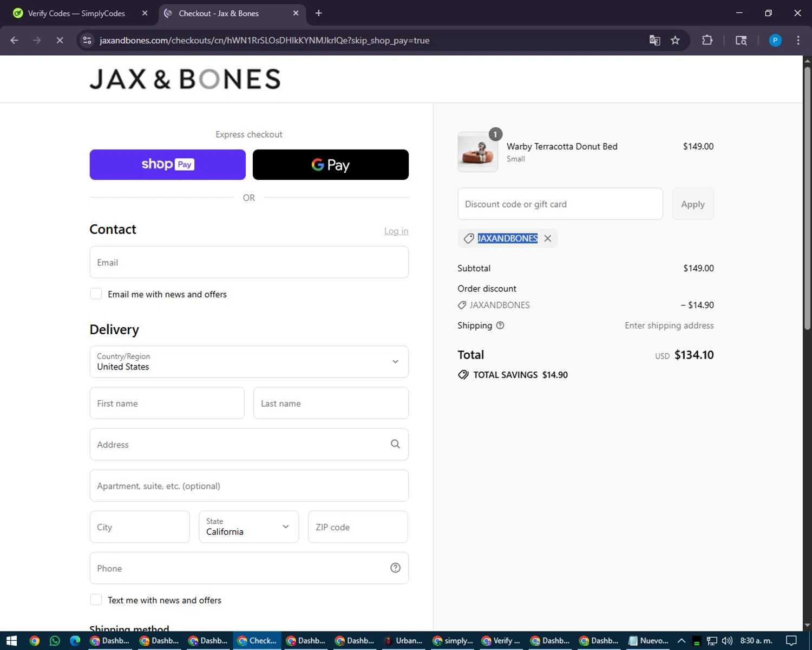Bookmark this page with the star icon
Screen dimensions: 812x650
(x=675, y=40)
